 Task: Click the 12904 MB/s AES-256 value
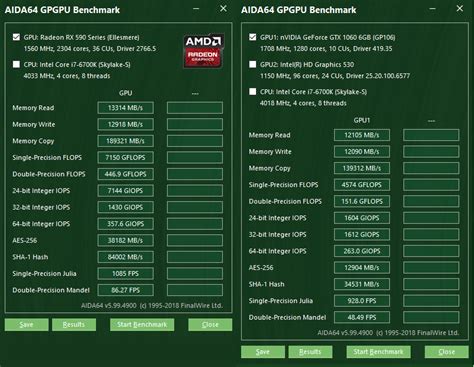coord(362,268)
